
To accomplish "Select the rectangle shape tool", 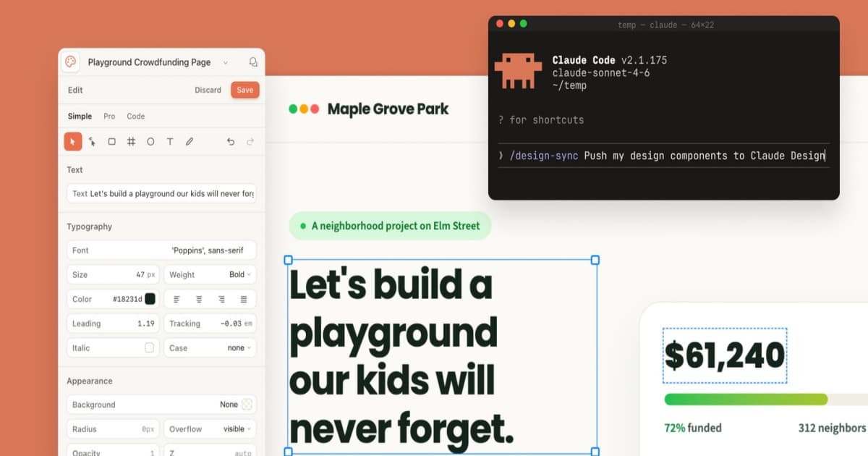I will point(112,142).
